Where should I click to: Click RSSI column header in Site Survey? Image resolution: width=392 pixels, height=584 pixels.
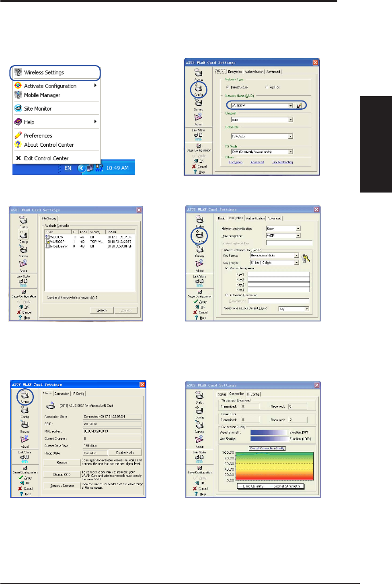click(x=84, y=232)
